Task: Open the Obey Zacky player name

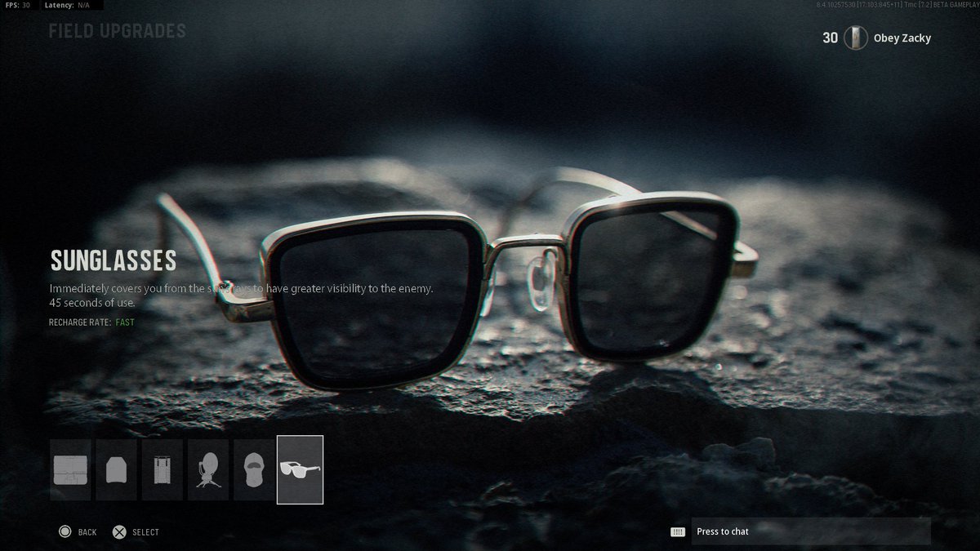Action: coord(902,38)
